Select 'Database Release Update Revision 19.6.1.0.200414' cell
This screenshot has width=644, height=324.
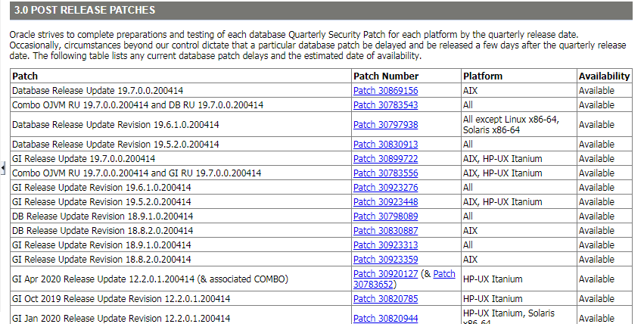pyautogui.click(x=181, y=125)
